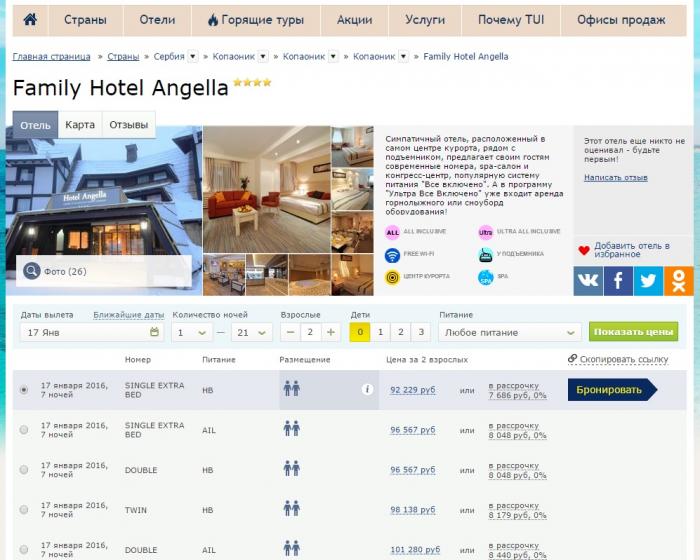This screenshot has height=560, width=700.
Task: Expand the Сербия breadcrumb dropdown arrow
Action: click(193, 56)
